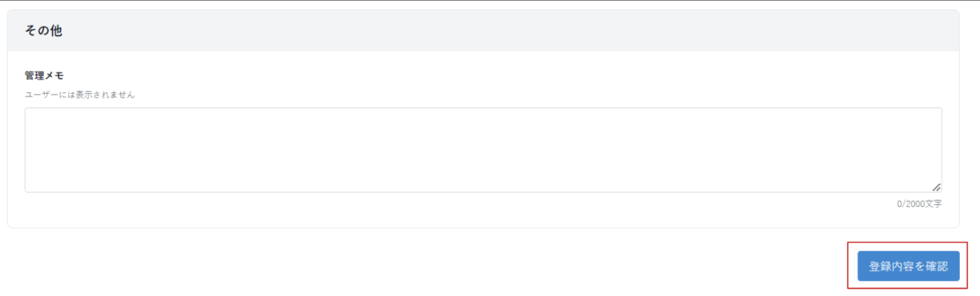Select the 管理メモ label text

pyautogui.click(x=44, y=76)
